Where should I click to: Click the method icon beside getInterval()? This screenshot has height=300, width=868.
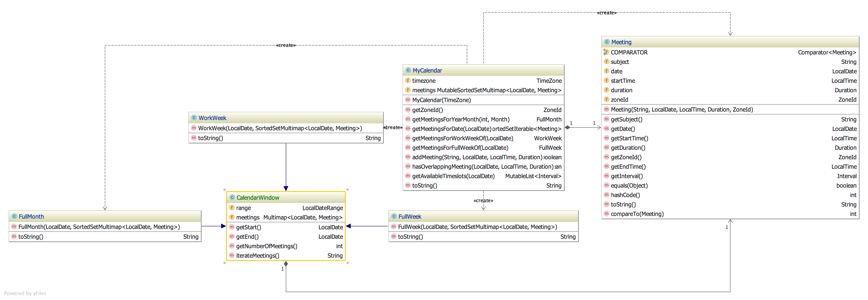click(x=606, y=176)
